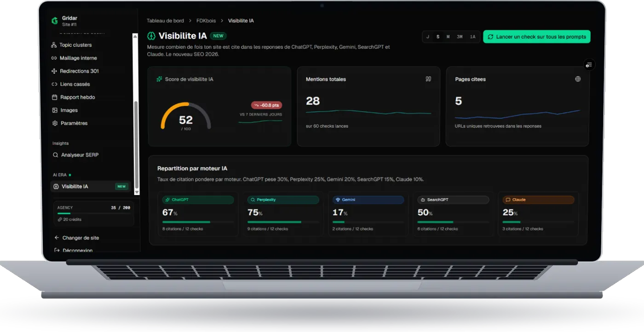Click the brain icon beside the page title
The height and width of the screenshot is (332, 644).
point(151,36)
